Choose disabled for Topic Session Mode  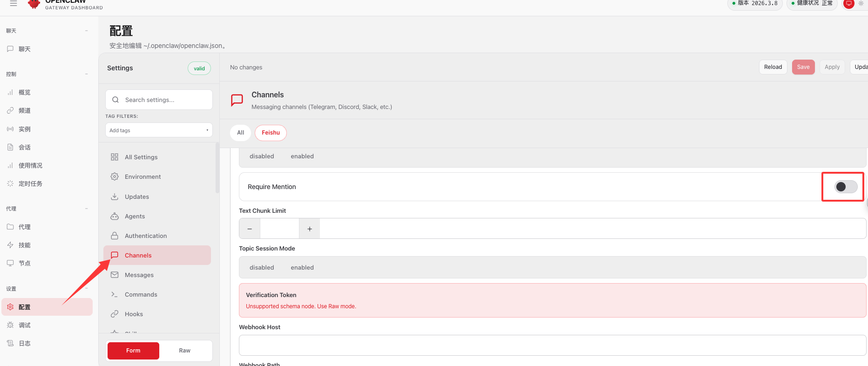262,267
